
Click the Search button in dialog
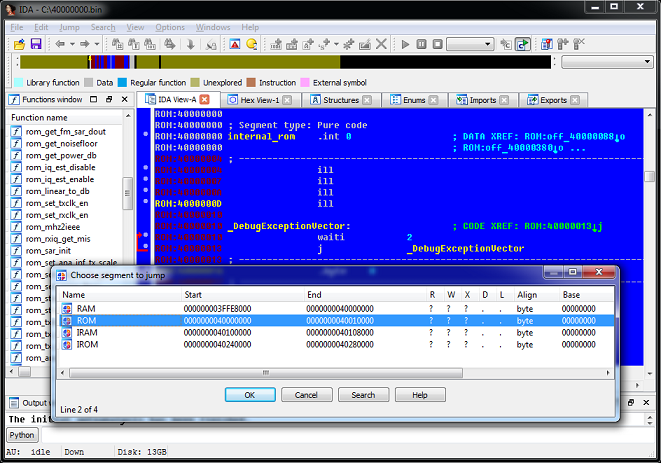click(x=363, y=395)
